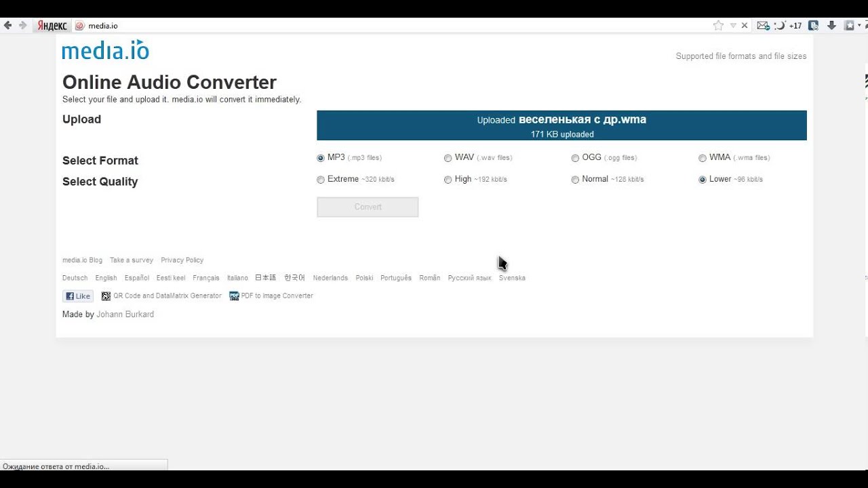This screenshot has height=488, width=868.
Task: Click the browser forward arrow
Action: pyautogui.click(x=23, y=26)
